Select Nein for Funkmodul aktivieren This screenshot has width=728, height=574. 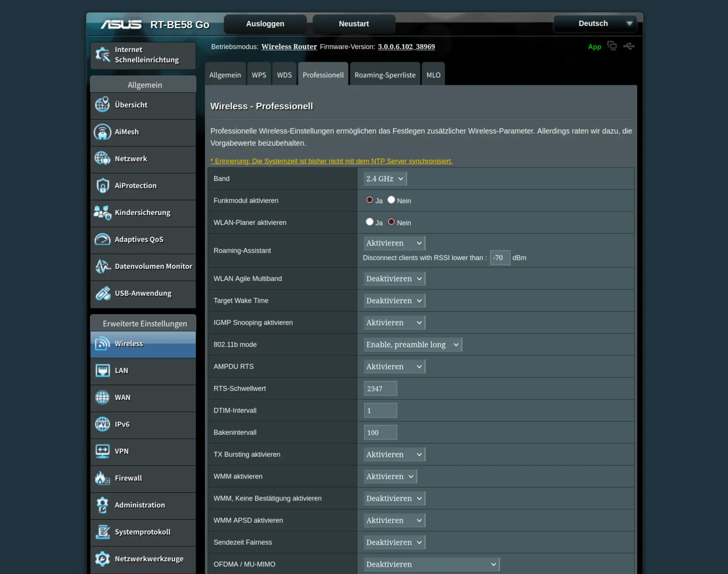tap(391, 200)
